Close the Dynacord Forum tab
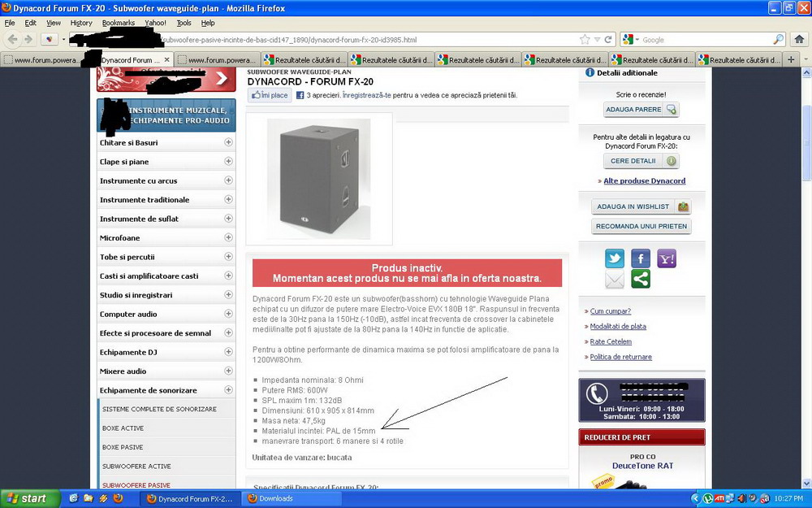This screenshot has width=812, height=508. pyautogui.click(x=166, y=59)
